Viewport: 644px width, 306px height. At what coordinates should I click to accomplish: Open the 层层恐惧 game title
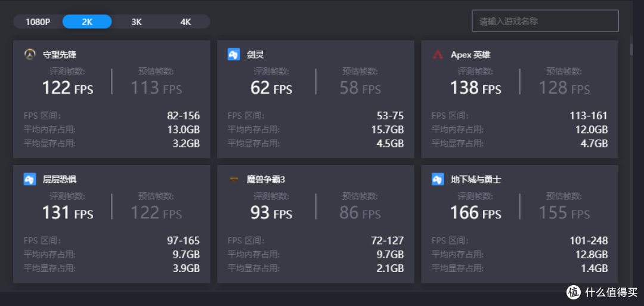(x=60, y=180)
